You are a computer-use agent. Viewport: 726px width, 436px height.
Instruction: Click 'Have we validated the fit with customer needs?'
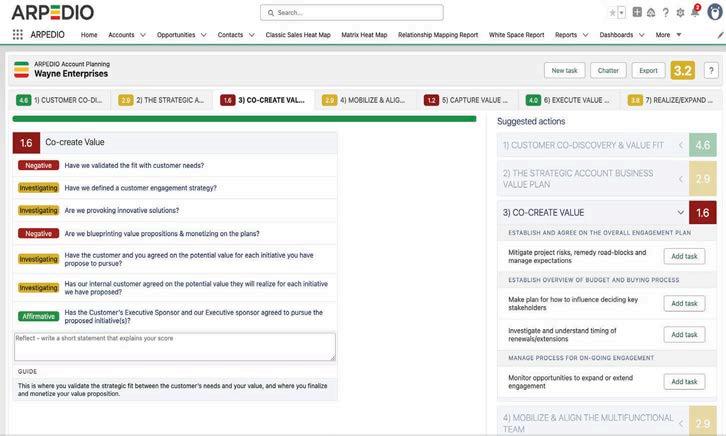click(134, 165)
